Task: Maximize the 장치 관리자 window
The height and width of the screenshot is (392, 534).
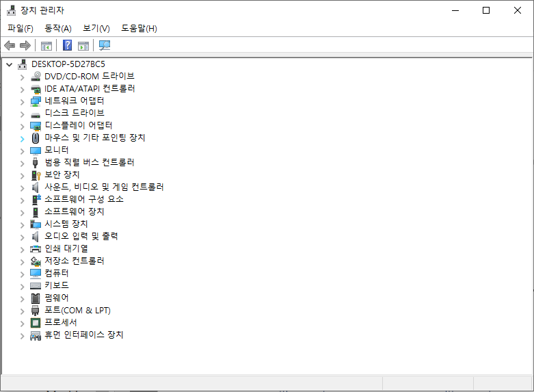Action: 486,10
